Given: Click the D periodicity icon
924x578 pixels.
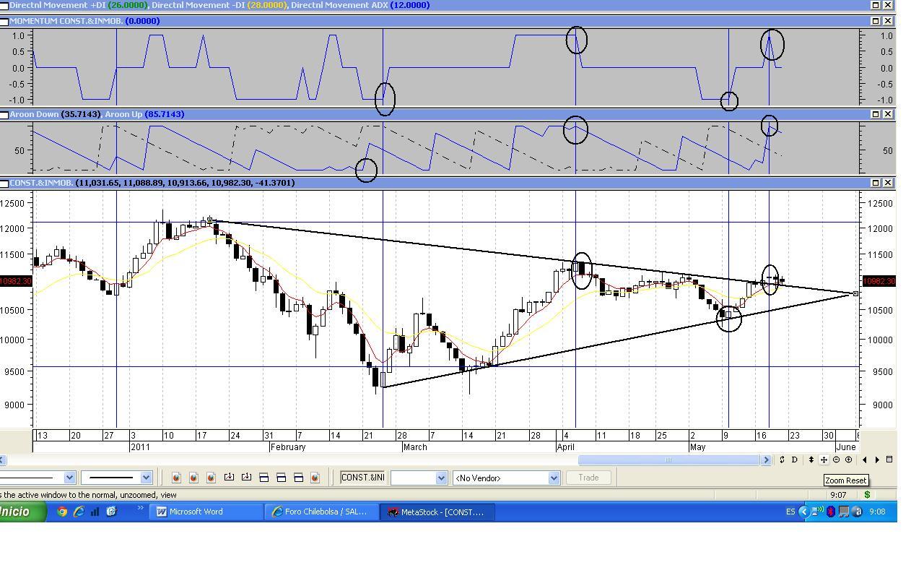Looking at the screenshot, I should pos(794,460).
